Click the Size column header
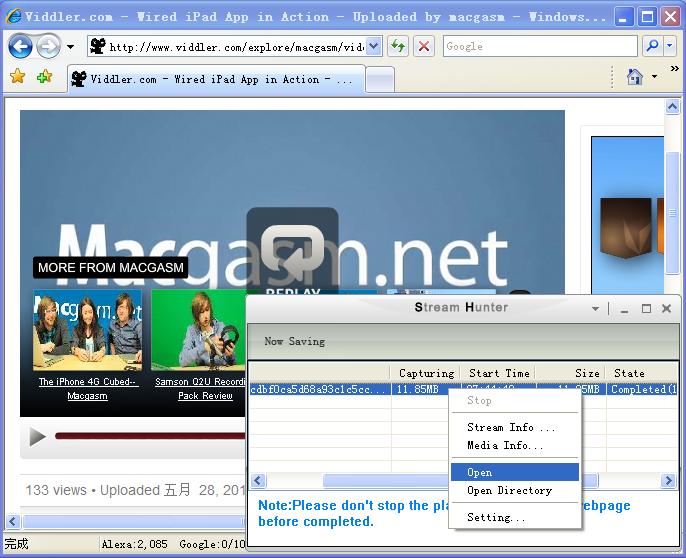Screen dimensions: 686x558 (x=571, y=373)
